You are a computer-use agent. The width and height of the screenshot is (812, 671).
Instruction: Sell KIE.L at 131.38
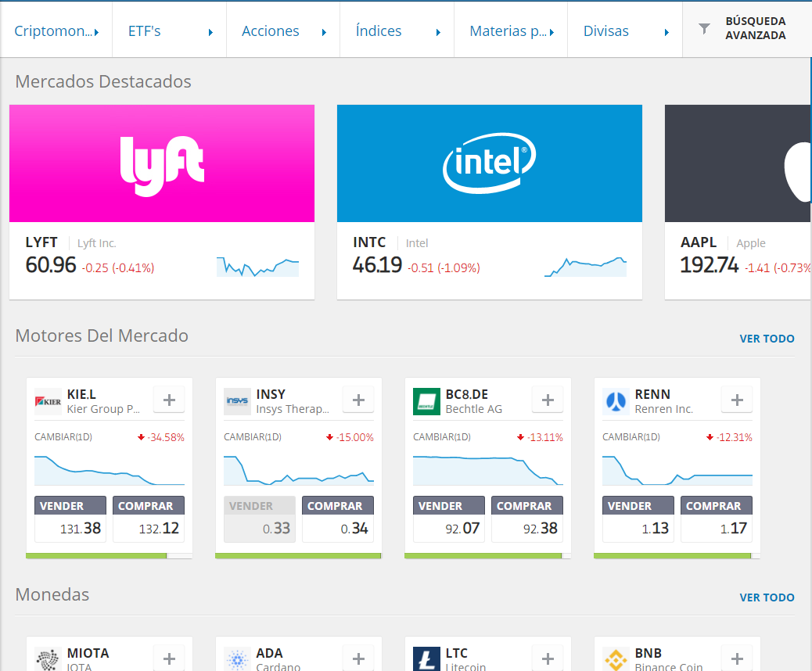tap(70, 519)
